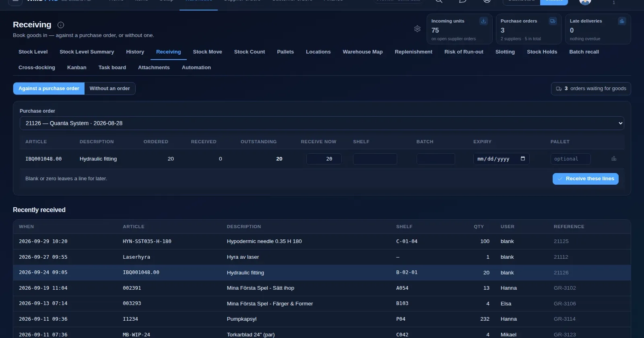View the Risk of Run-out tab
The image size is (644, 338).
(x=464, y=52)
